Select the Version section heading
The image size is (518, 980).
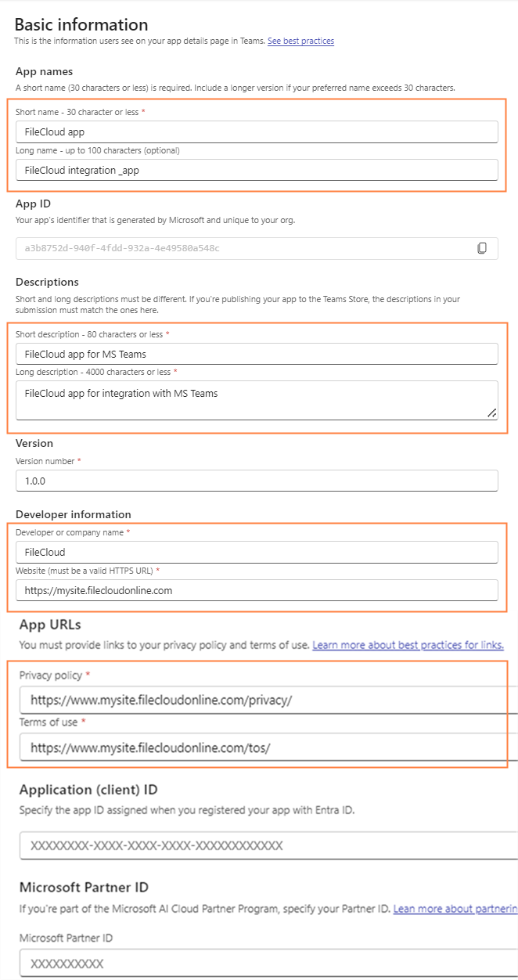click(x=34, y=443)
